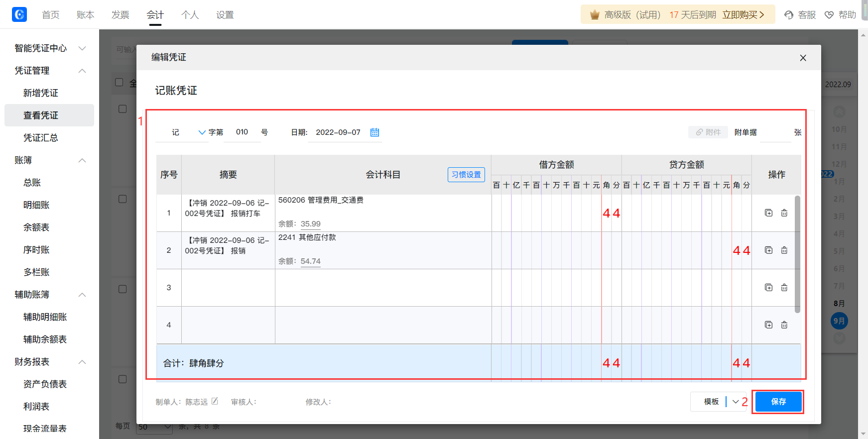Click 立即购买 link

coord(743,15)
